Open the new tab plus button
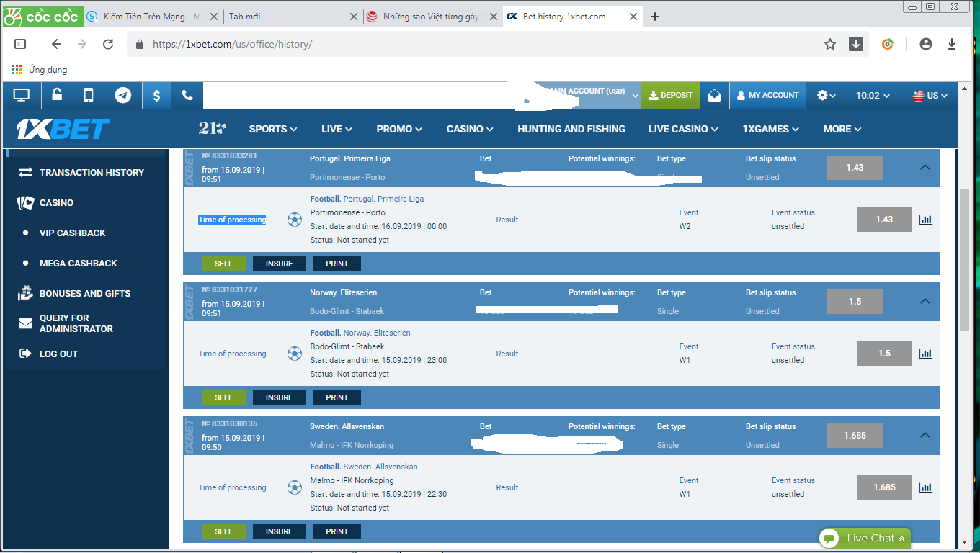This screenshot has height=553, width=980. click(654, 17)
